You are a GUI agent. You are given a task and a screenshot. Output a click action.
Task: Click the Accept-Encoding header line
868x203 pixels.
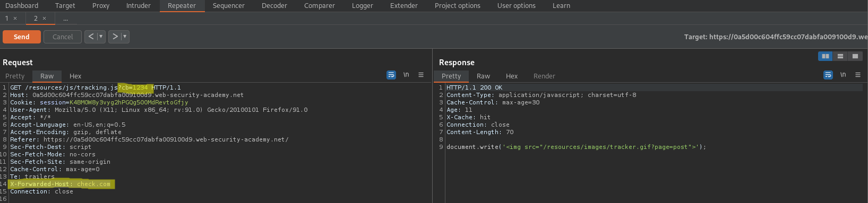66,132
